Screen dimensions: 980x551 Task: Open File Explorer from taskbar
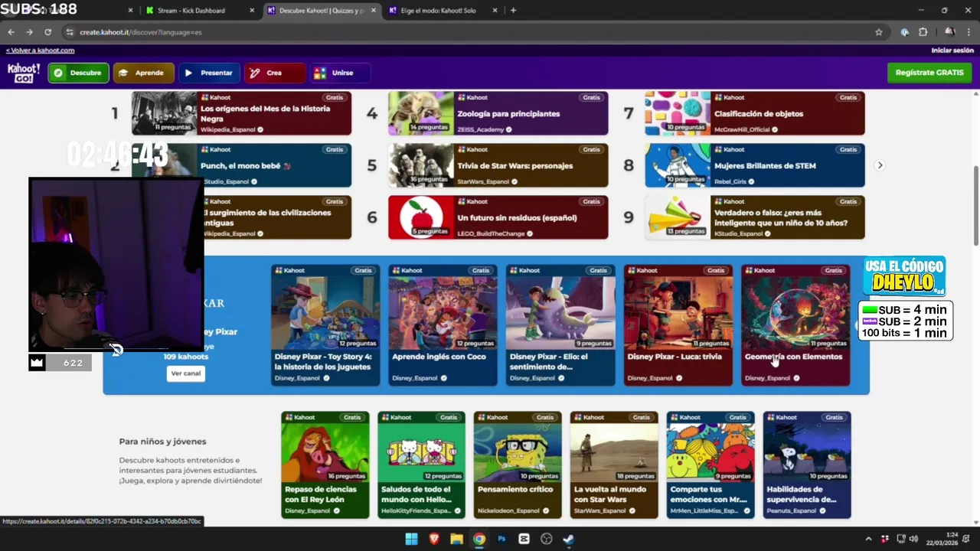[456, 539]
